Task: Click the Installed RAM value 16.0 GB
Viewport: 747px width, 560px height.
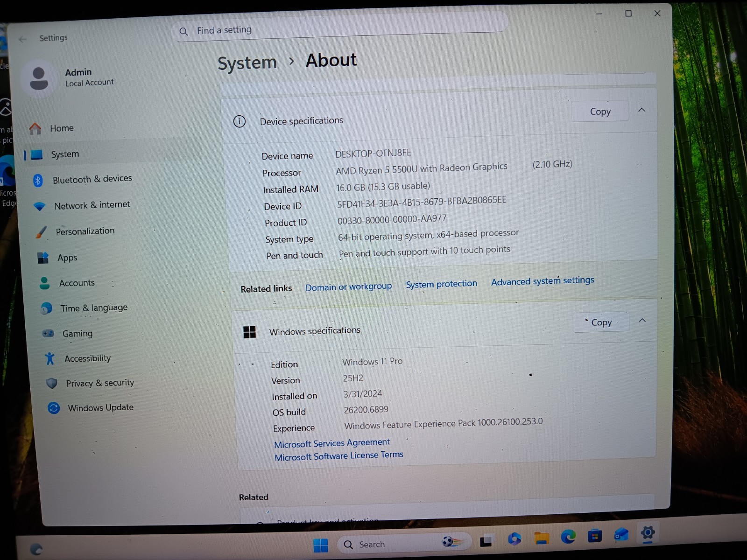Action: tap(383, 187)
